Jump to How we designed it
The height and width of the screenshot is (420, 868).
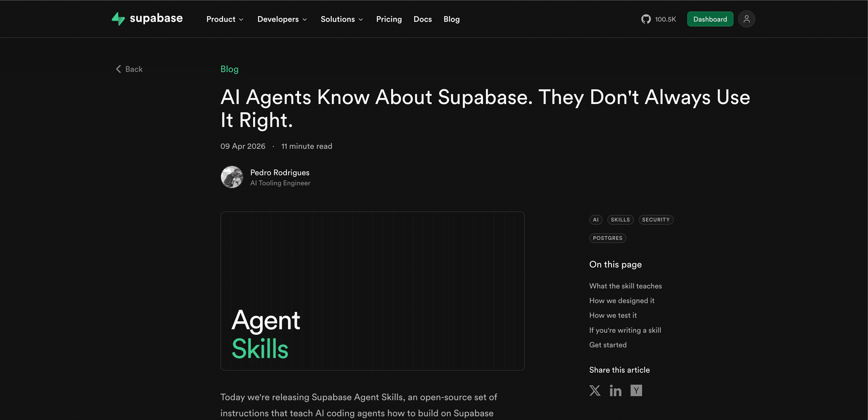coord(622,300)
